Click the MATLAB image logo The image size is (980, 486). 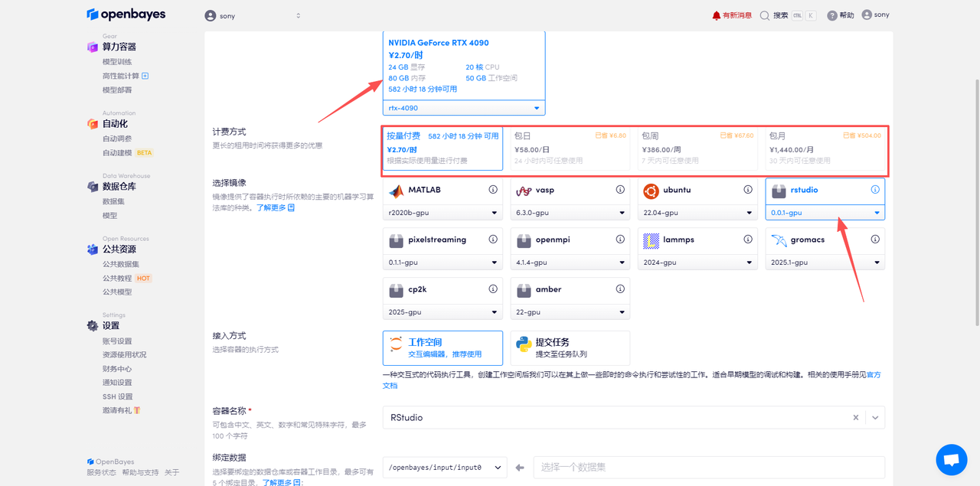coord(396,191)
